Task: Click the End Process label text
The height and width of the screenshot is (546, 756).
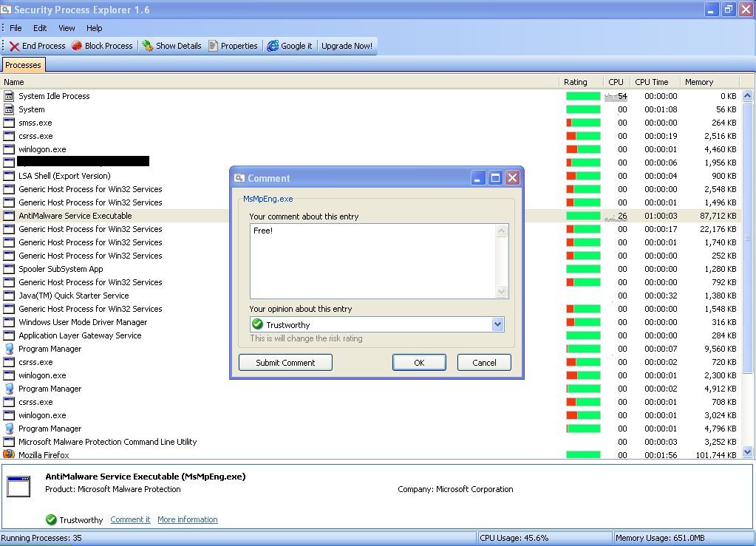Action: [44, 46]
